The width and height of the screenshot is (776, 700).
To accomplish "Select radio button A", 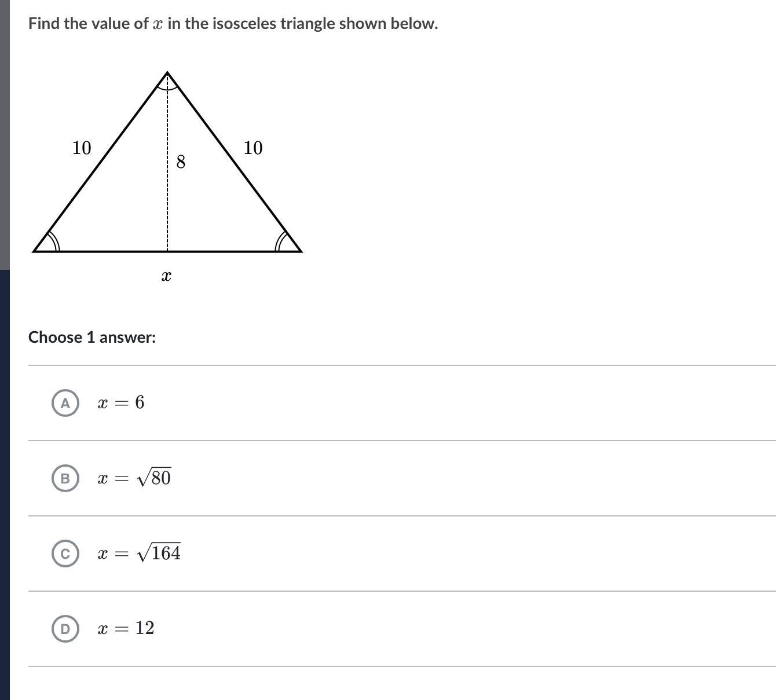I will pyautogui.click(x=65, y=403).
